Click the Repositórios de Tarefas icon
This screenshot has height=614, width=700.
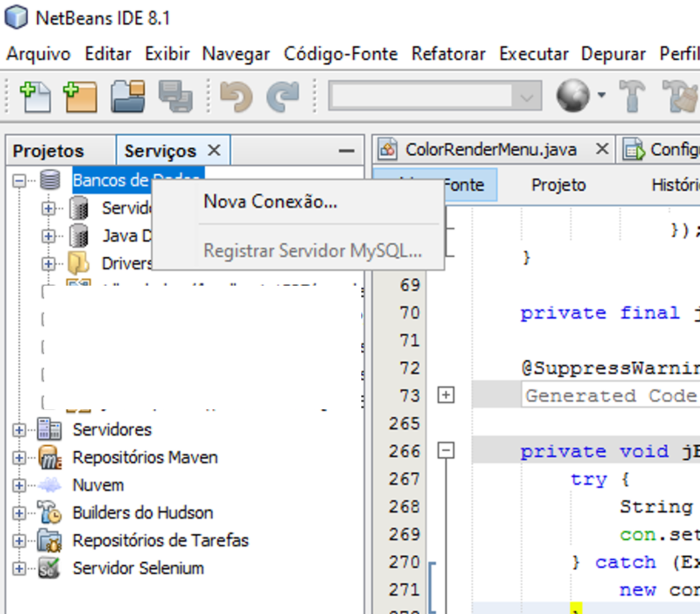tap(49, 540)
